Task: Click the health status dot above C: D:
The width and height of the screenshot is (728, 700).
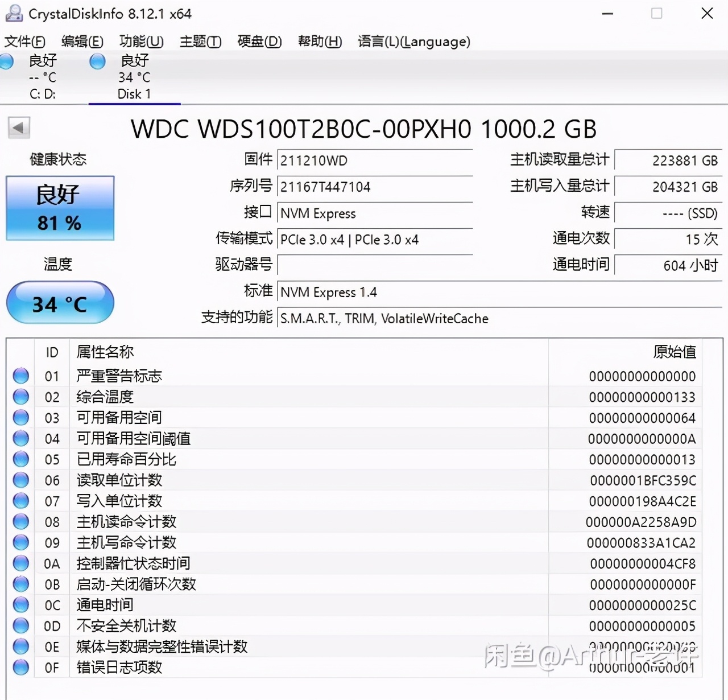Action: point(7,61)
